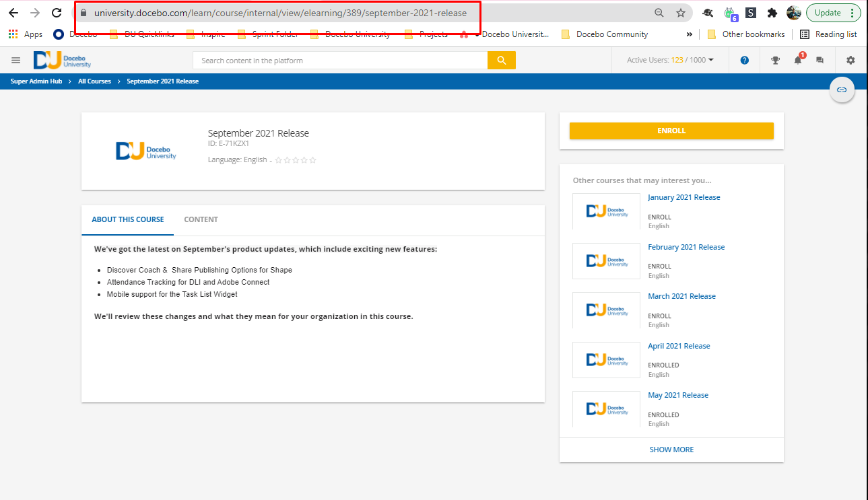The width and height of the screenshot is (868, 500).
Task: Click the Docebo University header logo
Action: pos(62,60)
